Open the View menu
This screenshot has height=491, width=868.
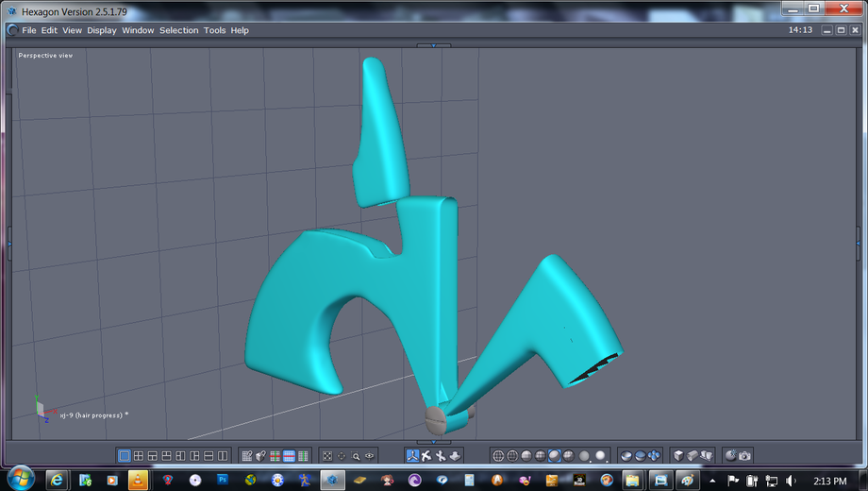coord(72,30)
